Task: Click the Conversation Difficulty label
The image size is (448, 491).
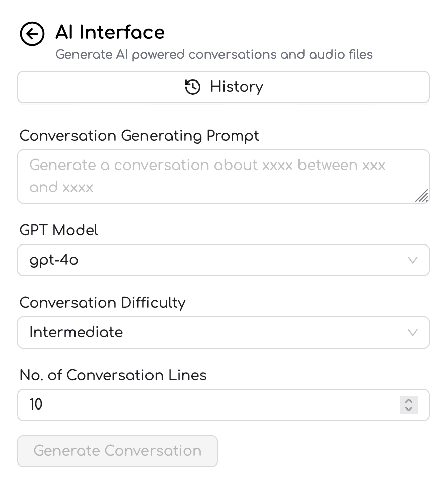Action: 102,303
